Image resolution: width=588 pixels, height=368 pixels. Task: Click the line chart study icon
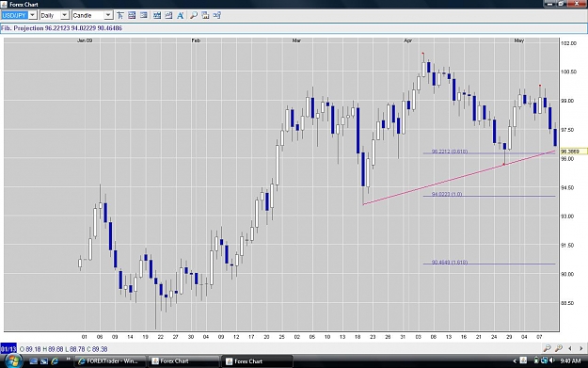168,15
